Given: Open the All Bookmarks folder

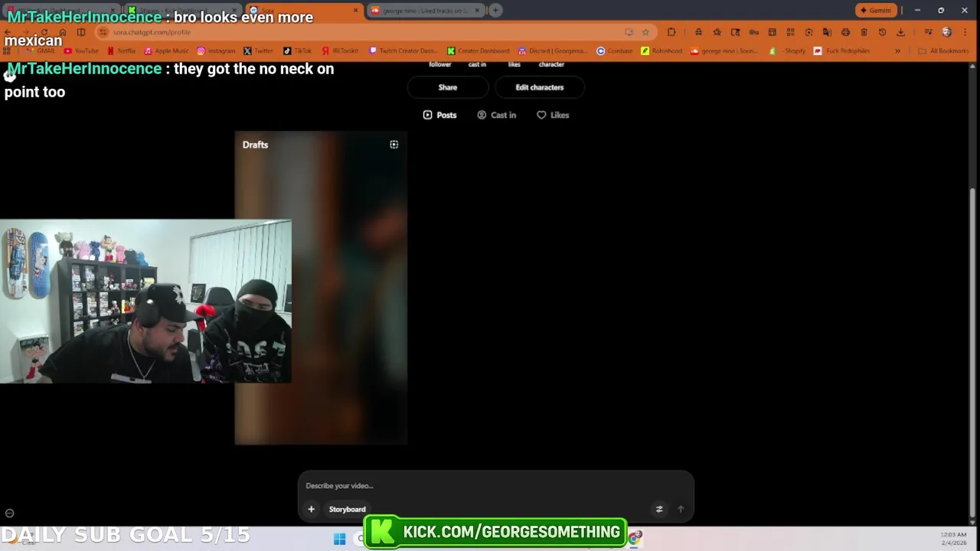Looking at the screenshot, I should (x=943, y=51).
